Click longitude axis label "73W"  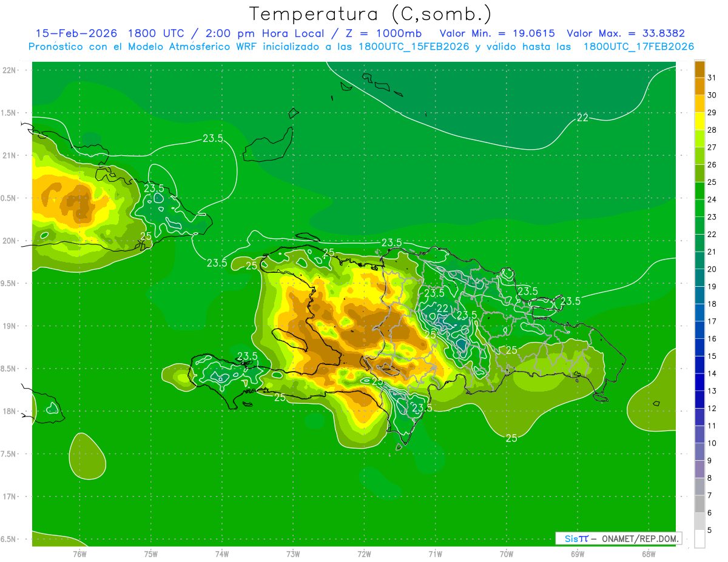click(x=293, y=554)
